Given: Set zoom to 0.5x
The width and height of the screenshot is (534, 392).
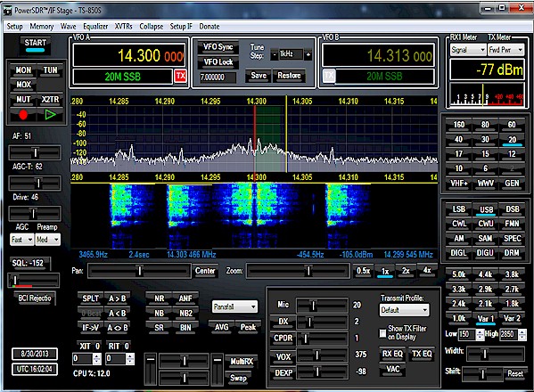Looking at the screenshot, I should point(363,271).
